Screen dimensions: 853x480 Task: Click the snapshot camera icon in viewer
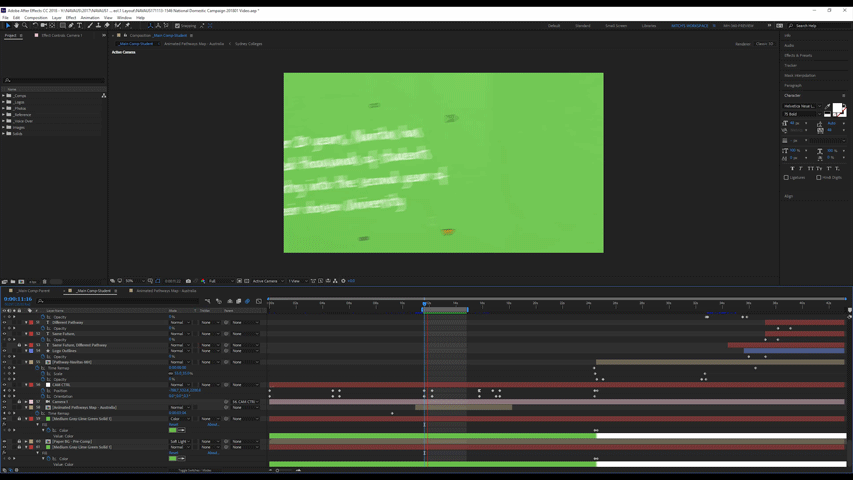(188, 281)
